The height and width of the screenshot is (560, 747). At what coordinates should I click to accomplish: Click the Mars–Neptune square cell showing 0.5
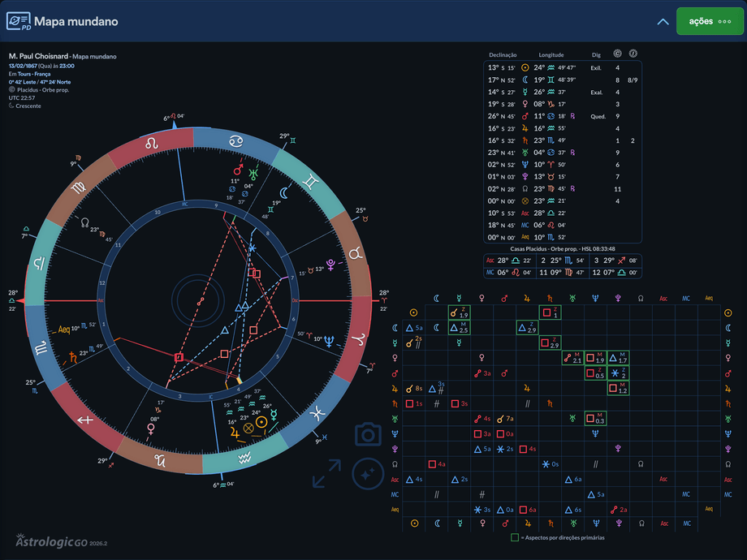(595, 373)
